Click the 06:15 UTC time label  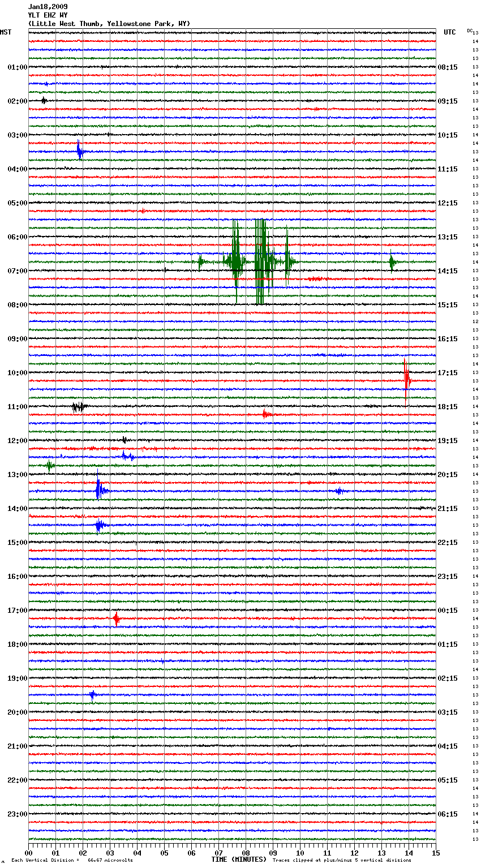point(448,814)
